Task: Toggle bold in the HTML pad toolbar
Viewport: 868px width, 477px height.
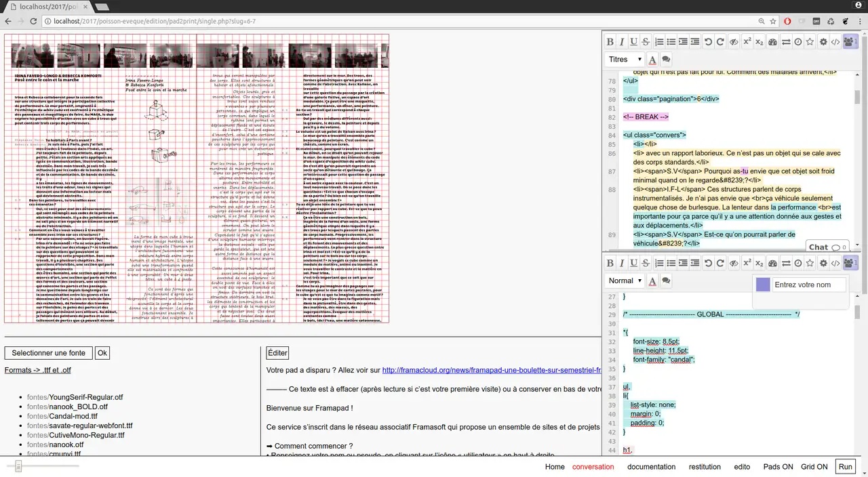Action: [610, 42]
